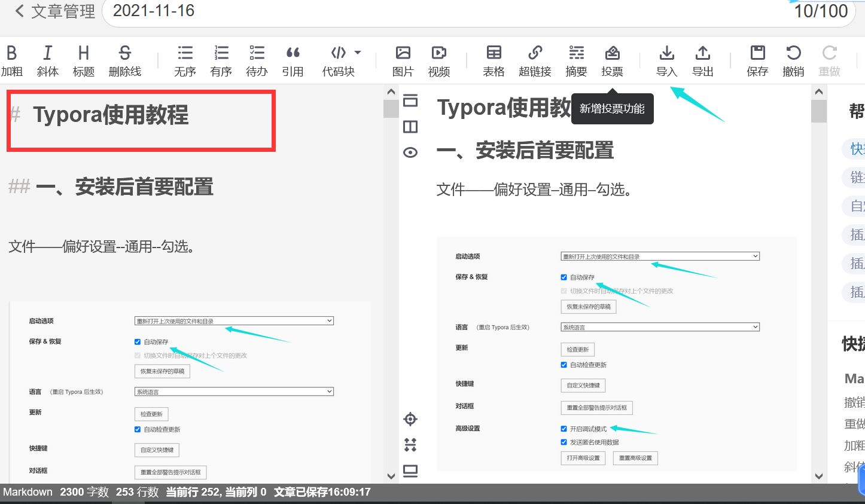Click the fullscreen arrows icon in middle strip
The image size is (865, 504).
[410, 445]
